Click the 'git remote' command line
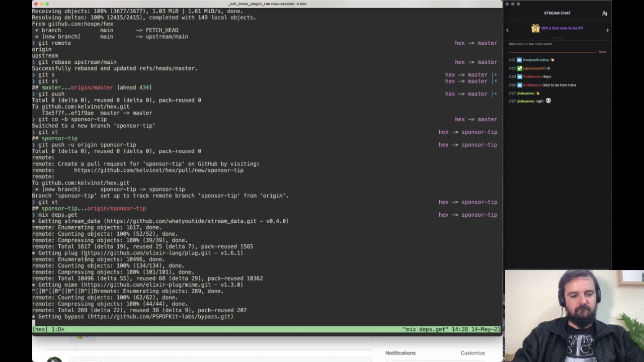The width and height of the screenshot is (644, 362). pos(54,43)
